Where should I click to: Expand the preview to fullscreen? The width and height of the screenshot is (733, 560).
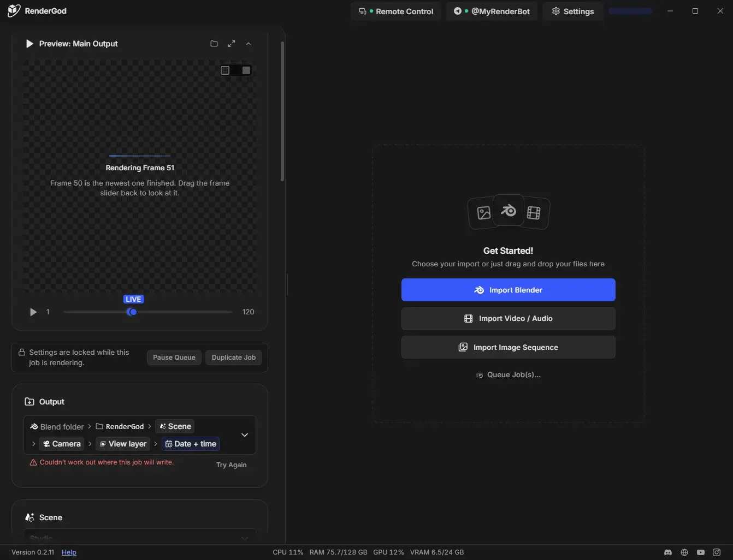(232, 44)
